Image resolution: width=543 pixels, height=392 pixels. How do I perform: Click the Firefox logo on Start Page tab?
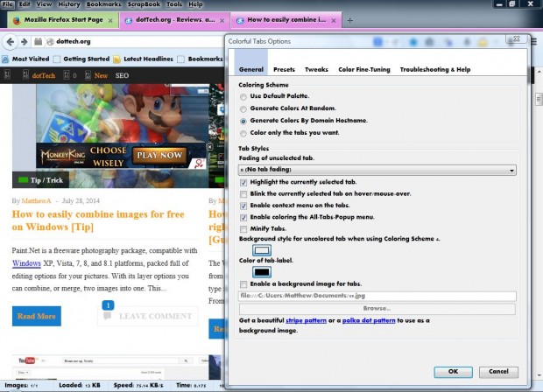pyautogui.click(x=17, y=20)
